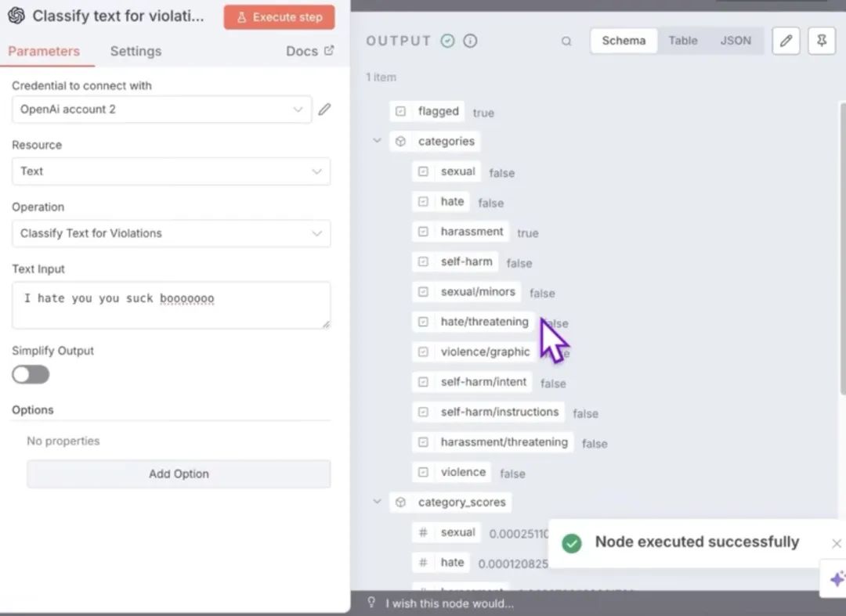Toggle the Simplify Output switch
The image size is (846, 616).
click(x=31, y=375)
